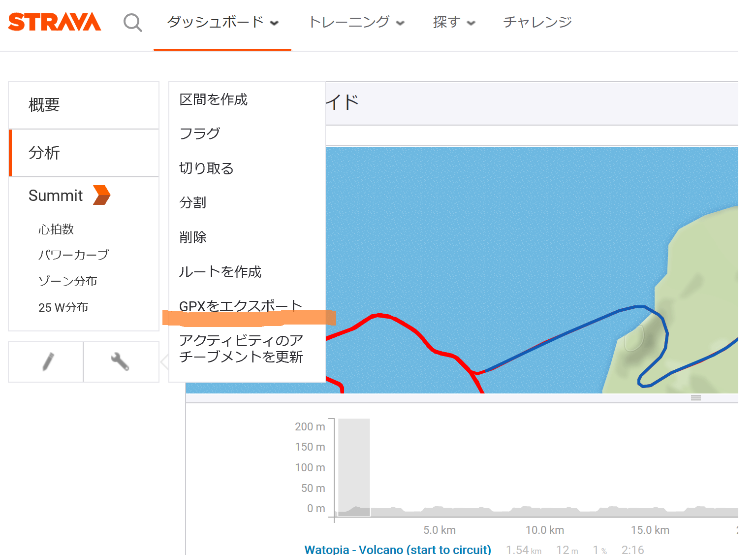Viewport: 756px width, 555px height.
Task: Click the 15.0 km axis label
Action: point(650,530)
